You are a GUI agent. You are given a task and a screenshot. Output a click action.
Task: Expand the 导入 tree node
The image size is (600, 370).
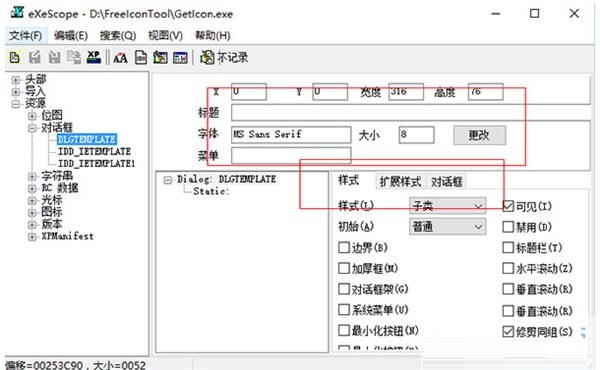[15, 92]
